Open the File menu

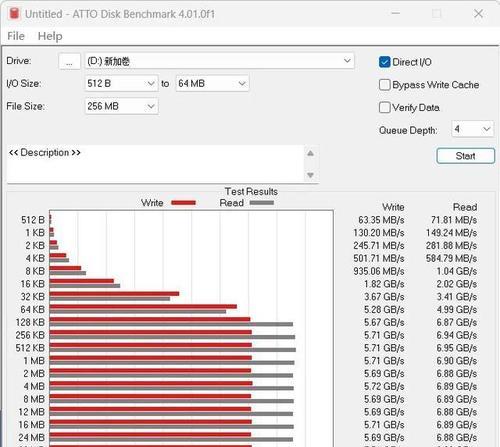[16, 36]
